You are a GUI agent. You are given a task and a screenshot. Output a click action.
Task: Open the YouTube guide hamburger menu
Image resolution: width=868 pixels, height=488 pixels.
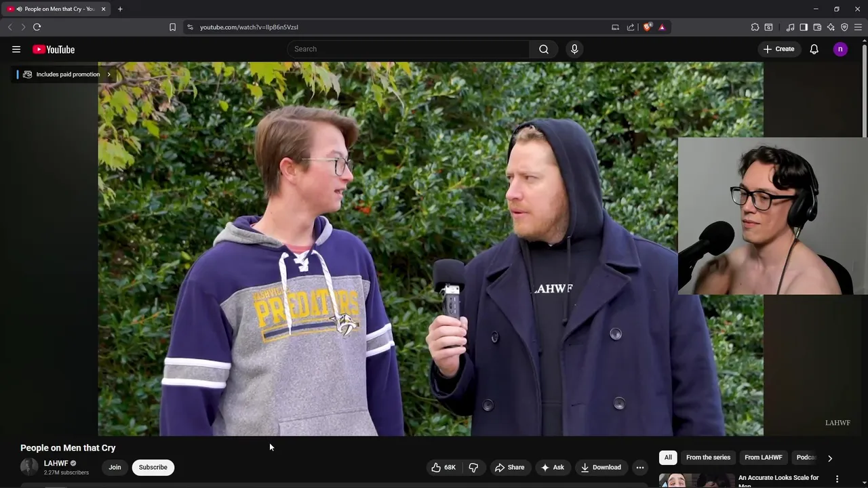pyautogui.click(x=16, y=49)
